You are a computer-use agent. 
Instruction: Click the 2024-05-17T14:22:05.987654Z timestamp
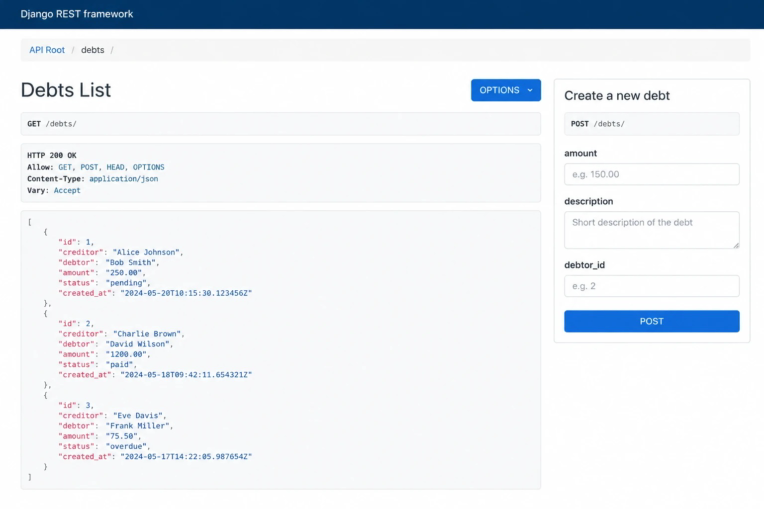click(x=186, y=457)
